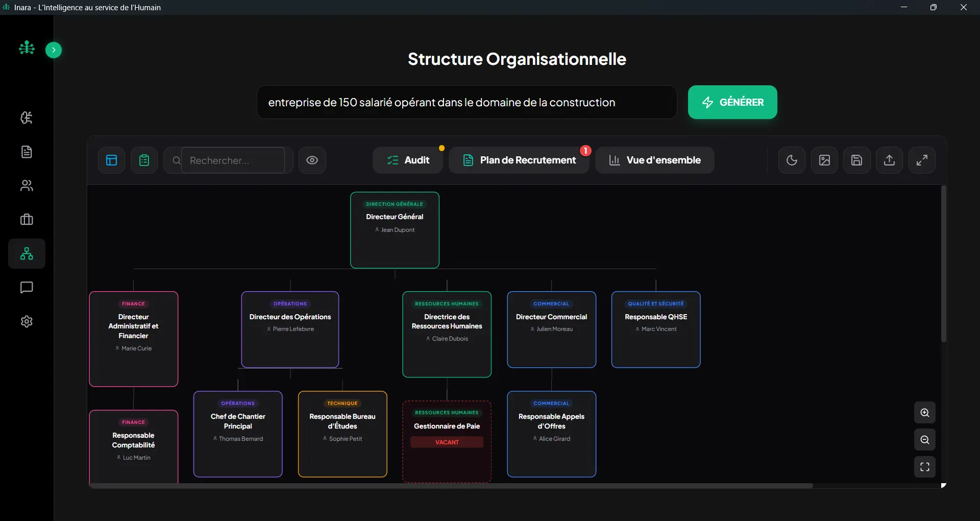
Task: Open the documents icon in the sidebar
Action: coord(27,152)
